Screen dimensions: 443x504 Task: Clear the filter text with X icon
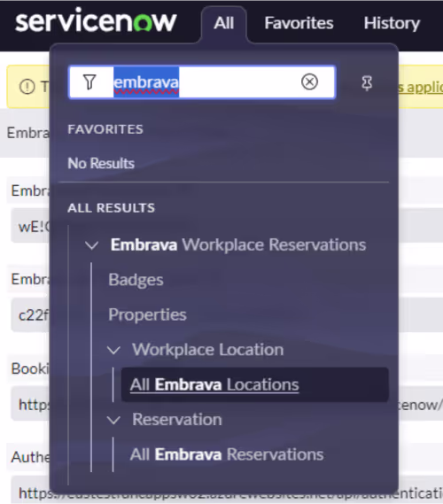309,81
